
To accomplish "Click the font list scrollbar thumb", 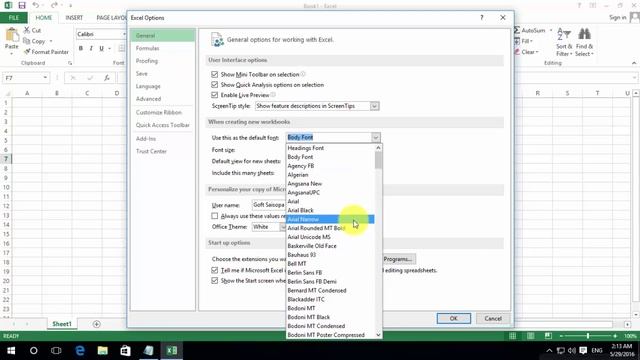I will pyautogui.click(x=378, y=160).
